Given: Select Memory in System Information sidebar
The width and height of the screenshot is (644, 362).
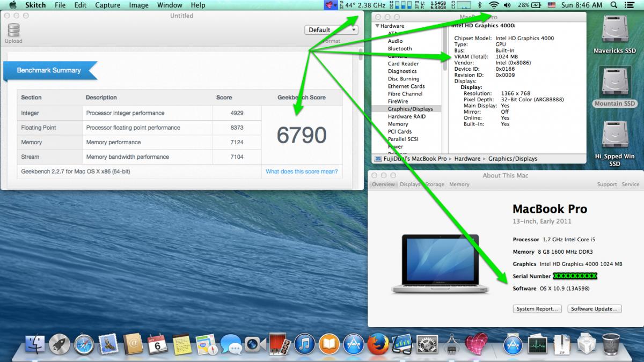Looking at the screenshot, I should [x=398, y=124].
